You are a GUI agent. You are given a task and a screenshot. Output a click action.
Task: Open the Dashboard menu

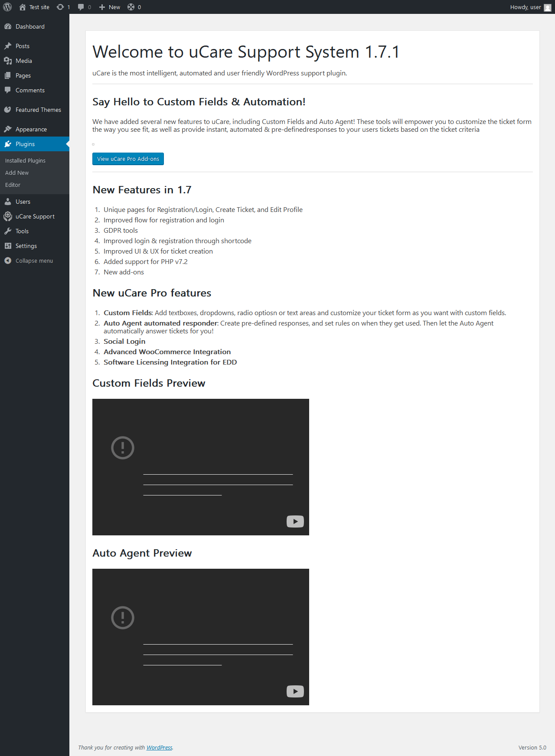coord(35,26)
